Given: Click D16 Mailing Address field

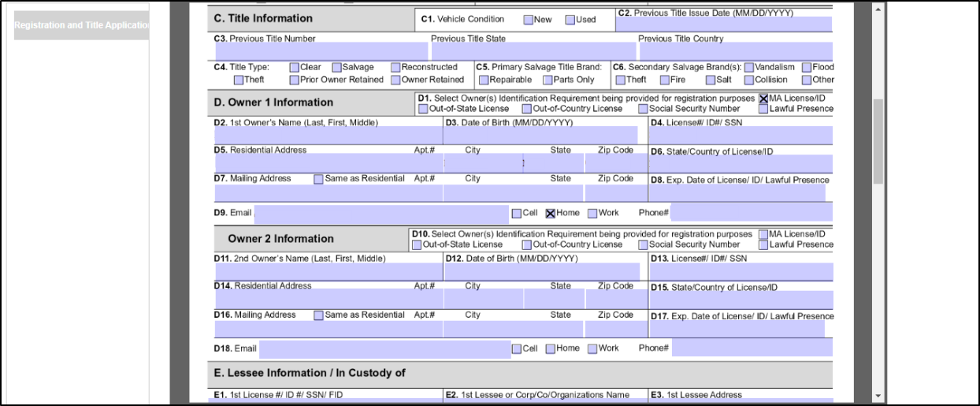Looking at the screenshot, I should pyautogui.click(x=328, y=330).
